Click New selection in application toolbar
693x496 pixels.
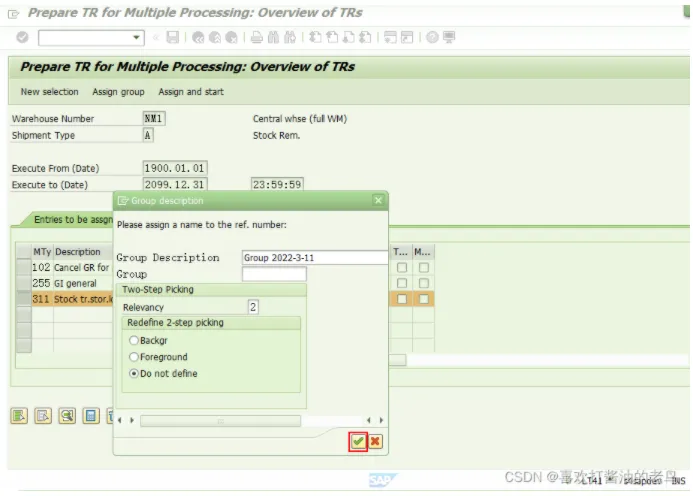[50, 92]
